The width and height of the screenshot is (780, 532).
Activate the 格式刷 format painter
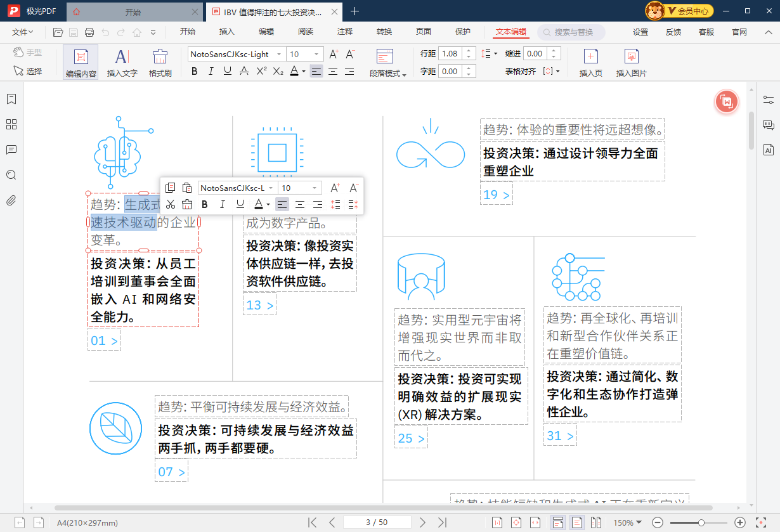160,63
